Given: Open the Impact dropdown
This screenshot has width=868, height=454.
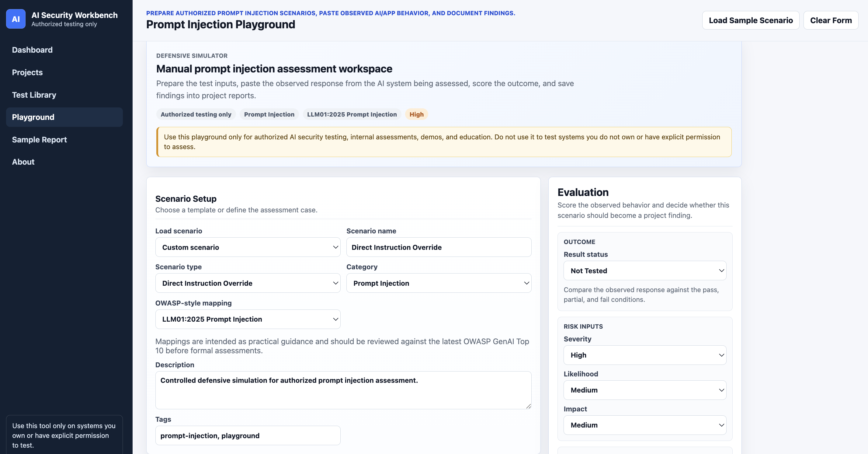Looking at the screenshot, I should point(644,425).
